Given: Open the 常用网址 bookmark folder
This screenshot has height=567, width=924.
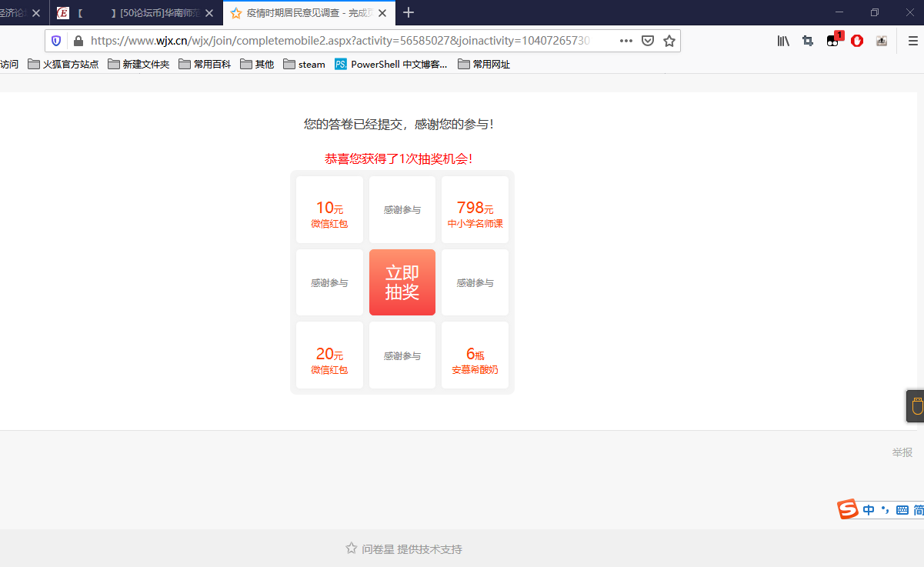Looking at the screenshot, I should 484,64.
